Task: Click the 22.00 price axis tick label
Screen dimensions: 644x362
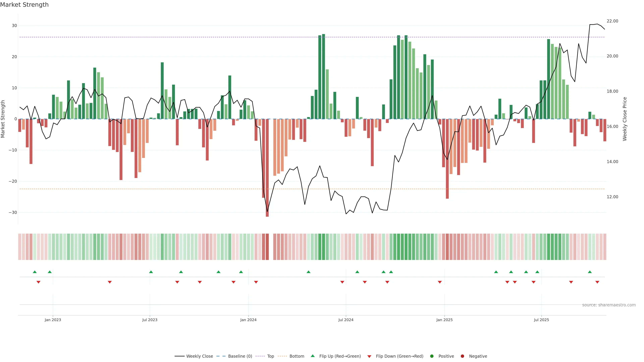Action: [x=612, y=21]
